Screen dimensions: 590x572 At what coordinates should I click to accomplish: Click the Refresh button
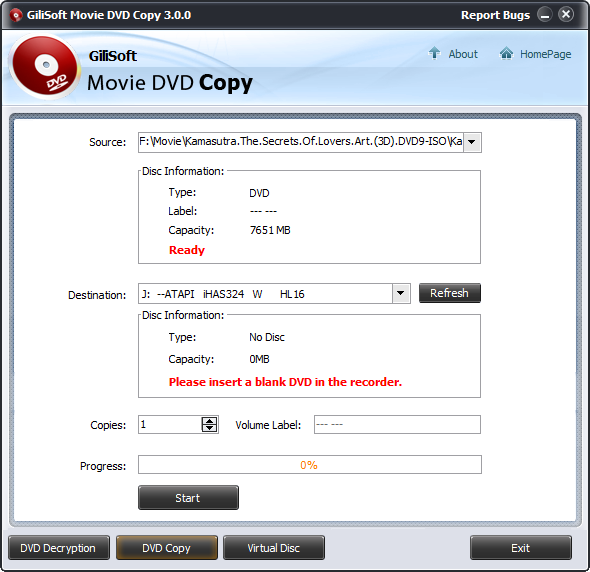click(x=450, y=293)
